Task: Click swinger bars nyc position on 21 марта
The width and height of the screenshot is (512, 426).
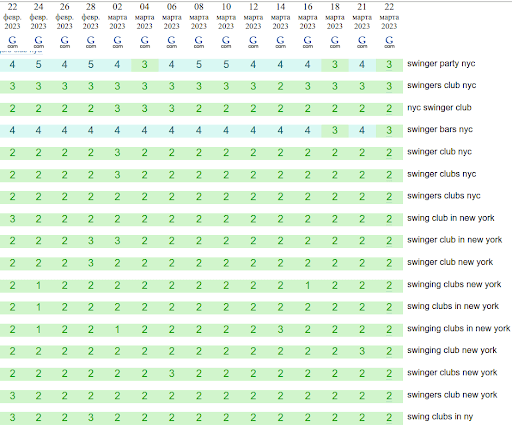Action: click(x=362, y=130)
